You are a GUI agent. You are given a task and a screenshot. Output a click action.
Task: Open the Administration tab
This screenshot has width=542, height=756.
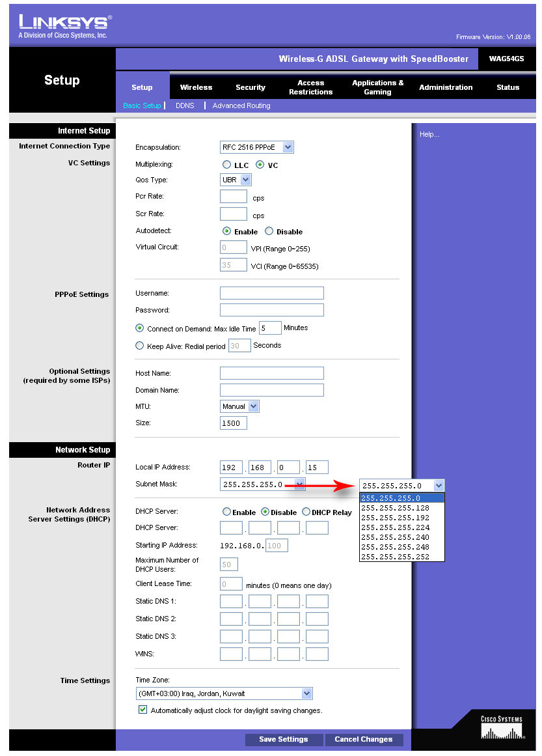[446, 87]
